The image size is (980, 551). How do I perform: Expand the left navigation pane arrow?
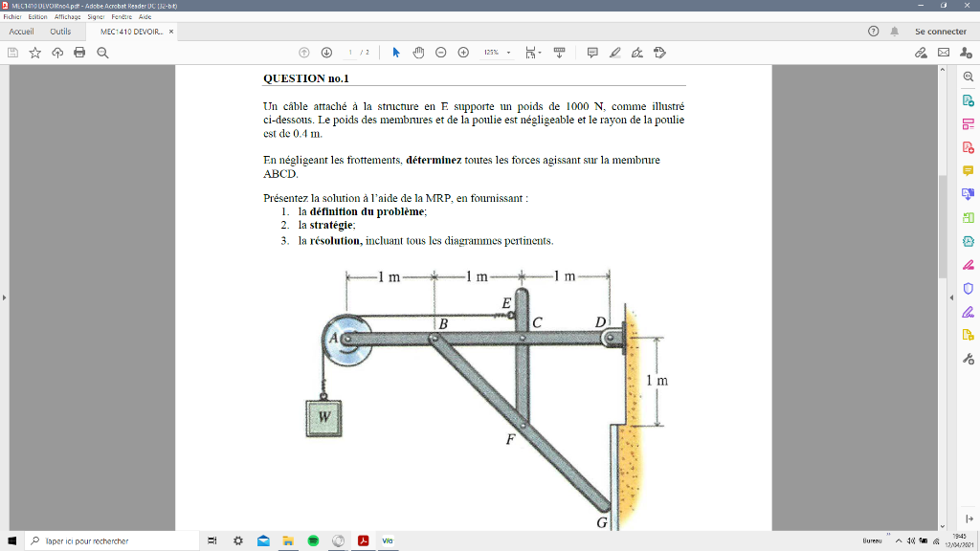click(5, 298)
